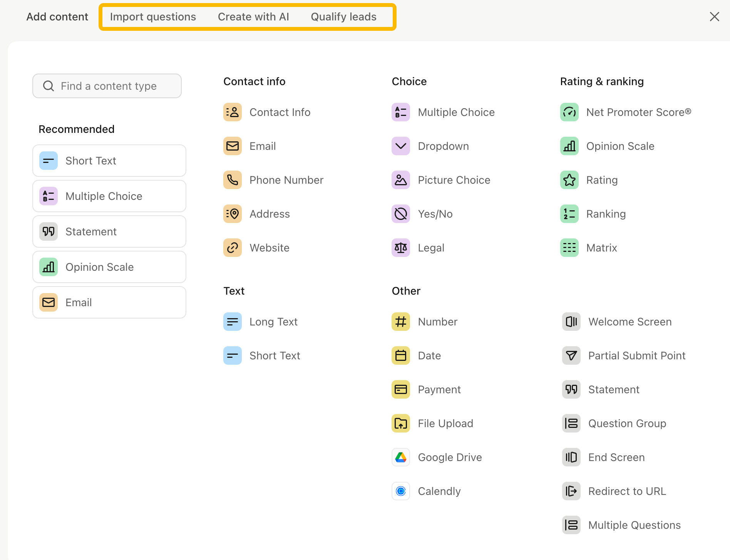Choose Number question label
Viewport: 730px width, 560px height.
point(437,322)
